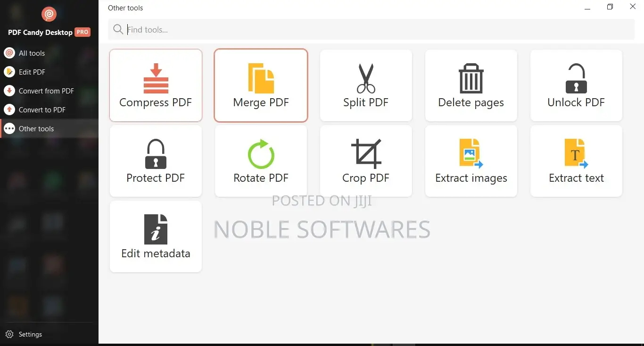Select the Crop PDF crop icon
Screen dimensions: 644x346
tap(366, 154)
